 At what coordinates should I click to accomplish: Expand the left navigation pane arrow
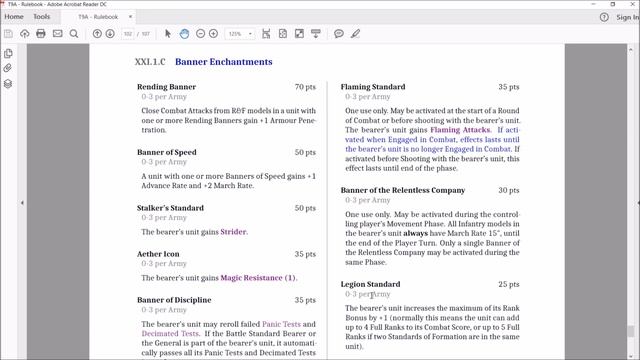(x=22, y=203)
